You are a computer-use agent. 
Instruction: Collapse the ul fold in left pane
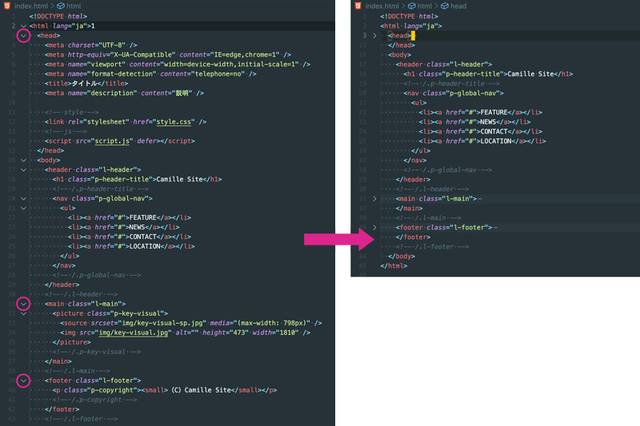[23, 208]
